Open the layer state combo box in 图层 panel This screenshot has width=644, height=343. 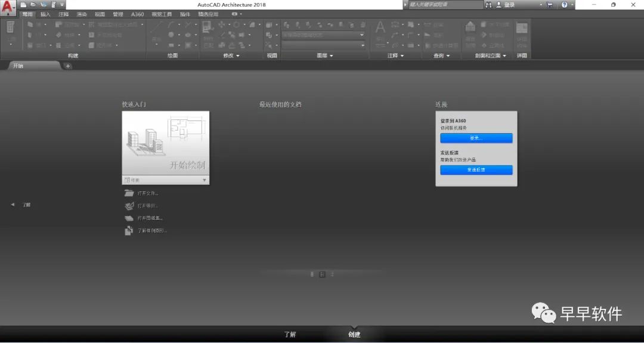(x=323, y=35)
